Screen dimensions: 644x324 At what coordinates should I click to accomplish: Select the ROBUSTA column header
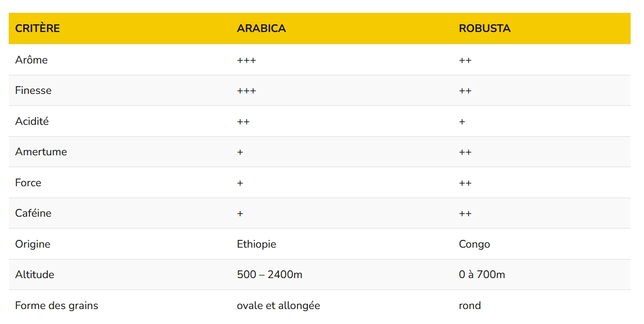485,28
